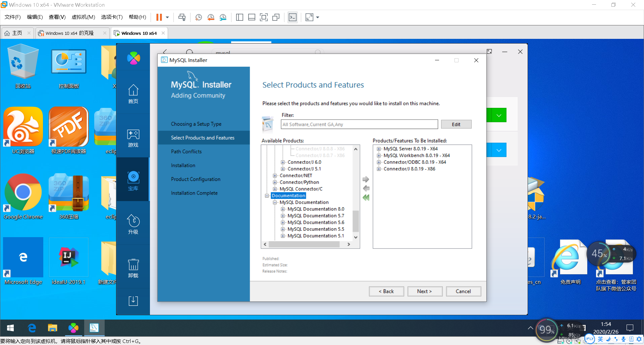The height and width of the screenshot is (345, 644).
Task: Click the Available Products horizontal scrollbar
Action: click(x=304, y=245)
